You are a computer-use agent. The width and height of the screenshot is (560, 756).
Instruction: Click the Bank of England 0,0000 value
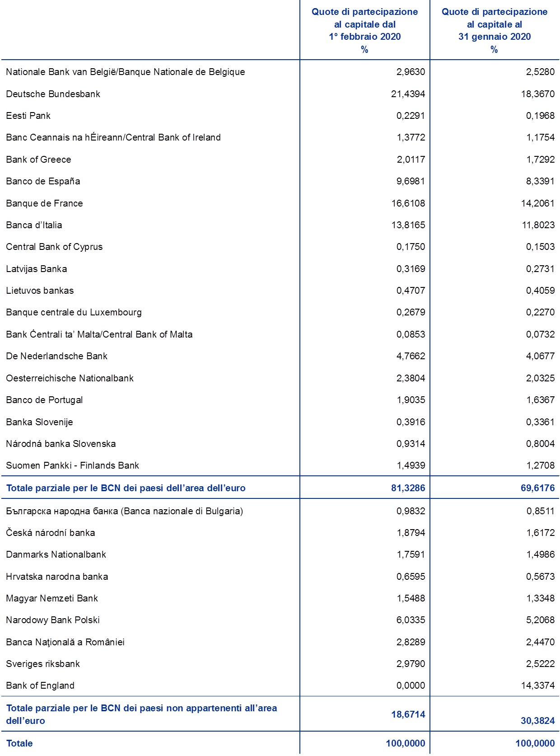pos(411,686)
